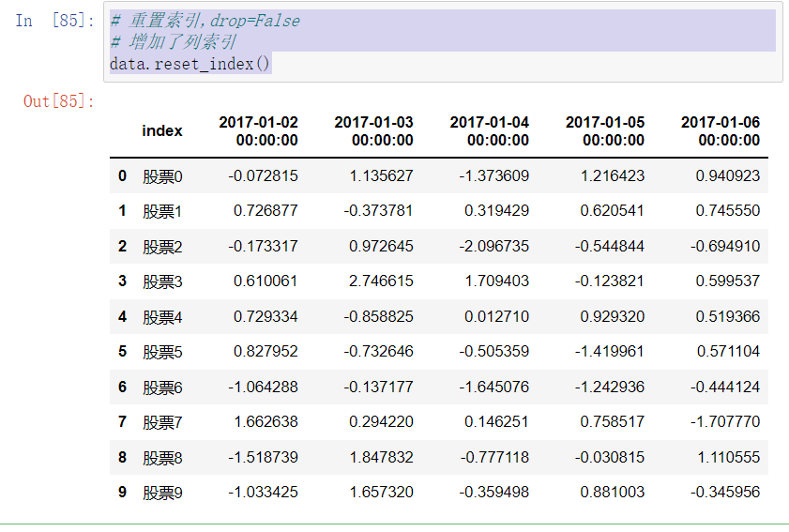Click the In [85] input prompt
Screen dimensions: 789x532
tap(54, 21)
